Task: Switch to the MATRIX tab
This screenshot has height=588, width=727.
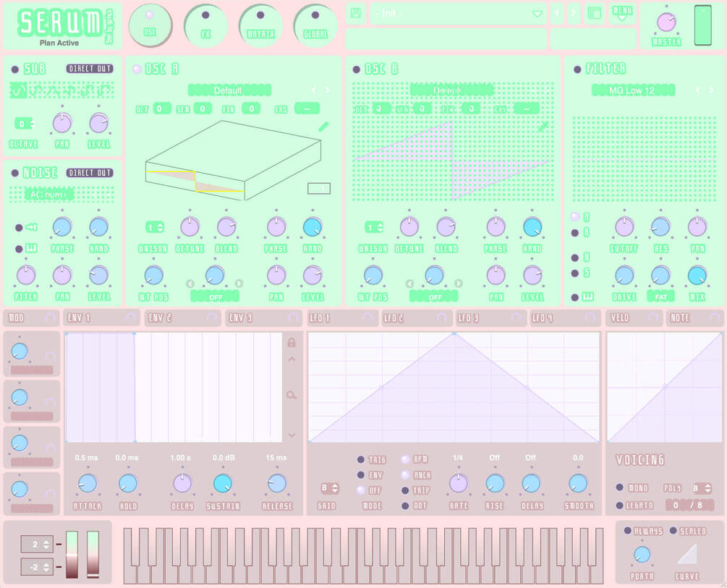Action: pos(260,26)
